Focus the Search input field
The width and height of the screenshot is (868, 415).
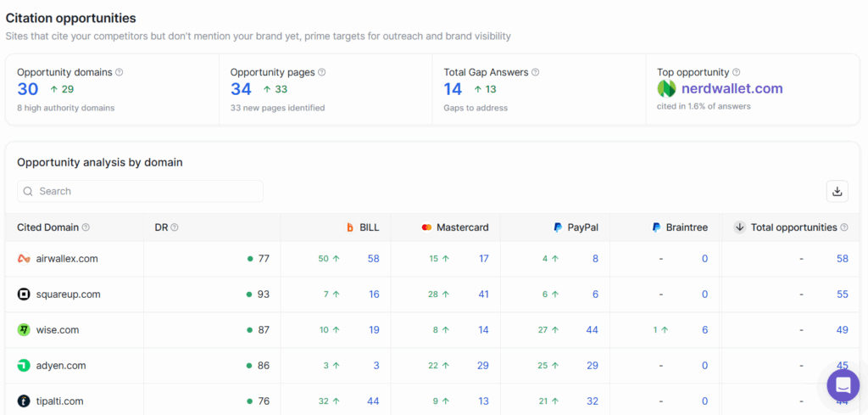140,191
